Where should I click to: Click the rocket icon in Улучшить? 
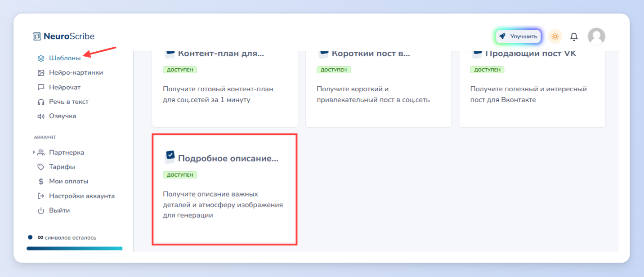(502, 36)
